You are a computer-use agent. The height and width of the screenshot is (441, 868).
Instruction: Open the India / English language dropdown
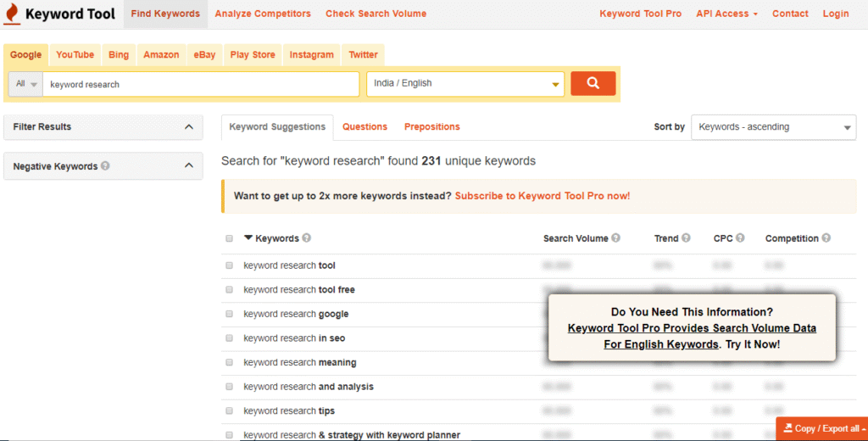pos(465,83)
